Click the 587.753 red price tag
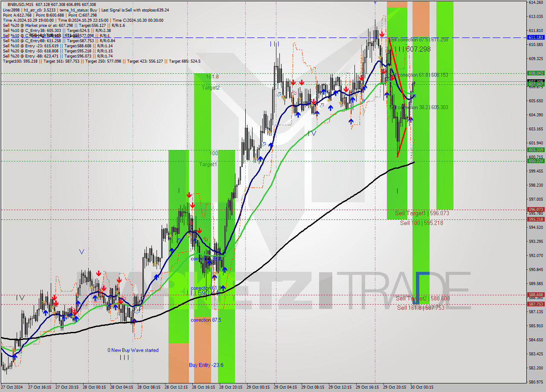Viewport: 546px width, 392px height. click(536, 304)
